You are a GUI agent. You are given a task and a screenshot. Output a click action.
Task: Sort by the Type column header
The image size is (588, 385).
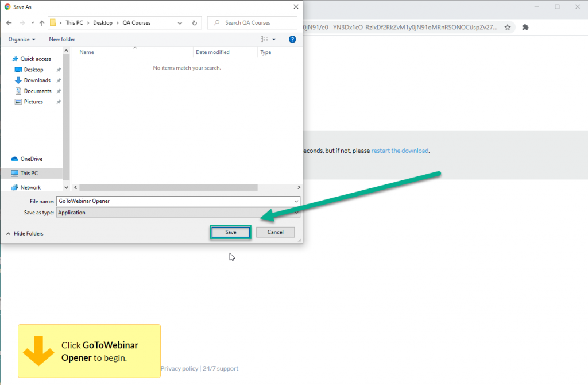[x=266, y=52]
